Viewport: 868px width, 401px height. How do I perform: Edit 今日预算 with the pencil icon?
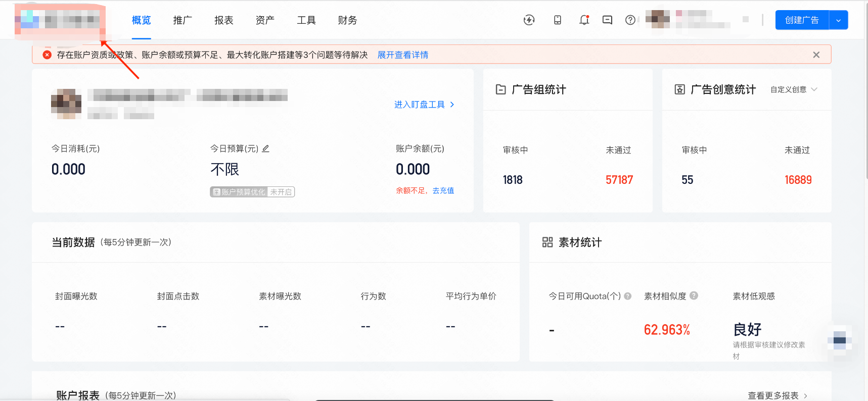[x=265, y=148]
